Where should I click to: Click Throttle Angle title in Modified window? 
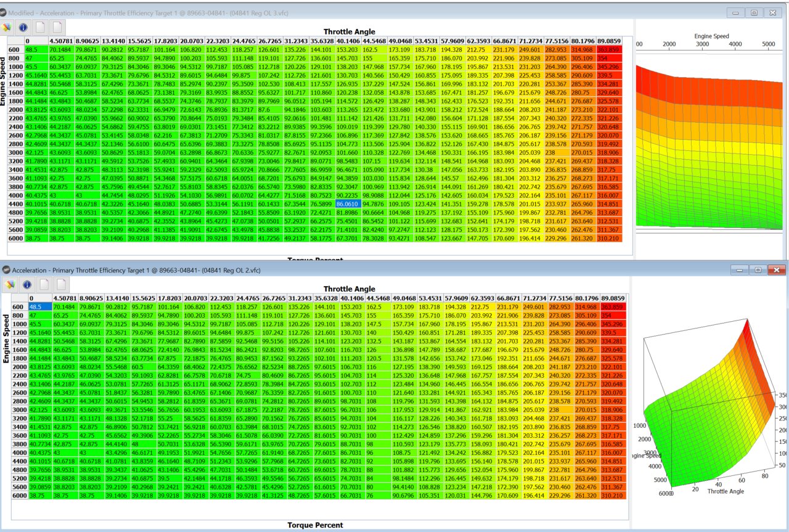349,31
